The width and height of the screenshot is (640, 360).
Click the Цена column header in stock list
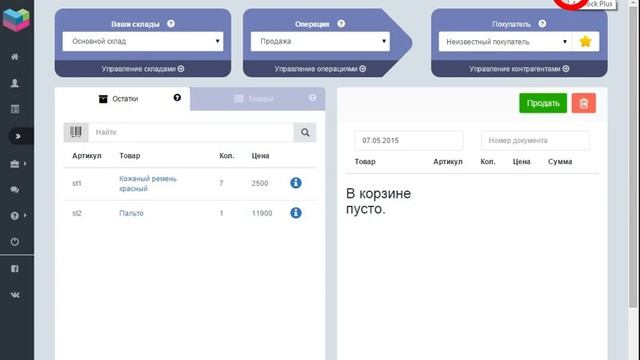(x=260, y=156)
